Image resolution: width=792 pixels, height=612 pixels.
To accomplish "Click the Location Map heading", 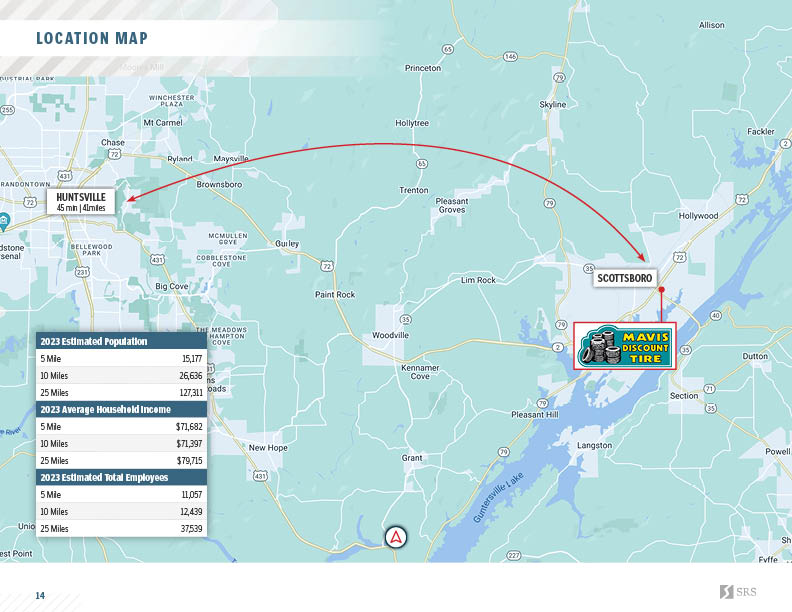I will 92,38.
